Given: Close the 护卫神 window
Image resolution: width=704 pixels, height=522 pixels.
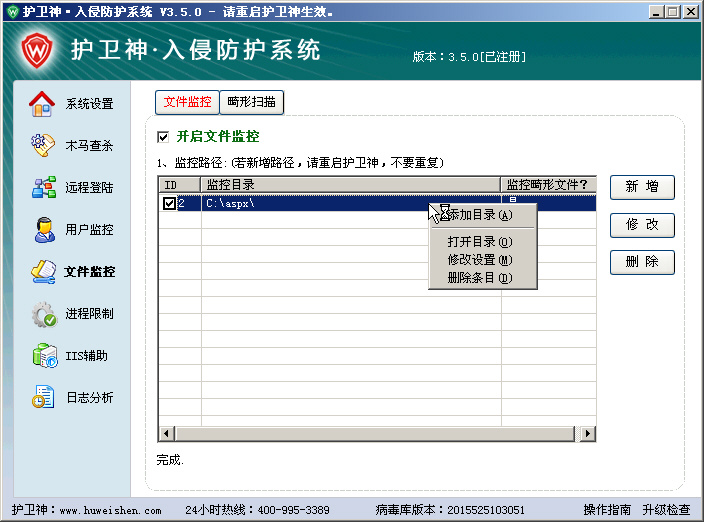Looking at the screenshot, I should tap(690, 12).
